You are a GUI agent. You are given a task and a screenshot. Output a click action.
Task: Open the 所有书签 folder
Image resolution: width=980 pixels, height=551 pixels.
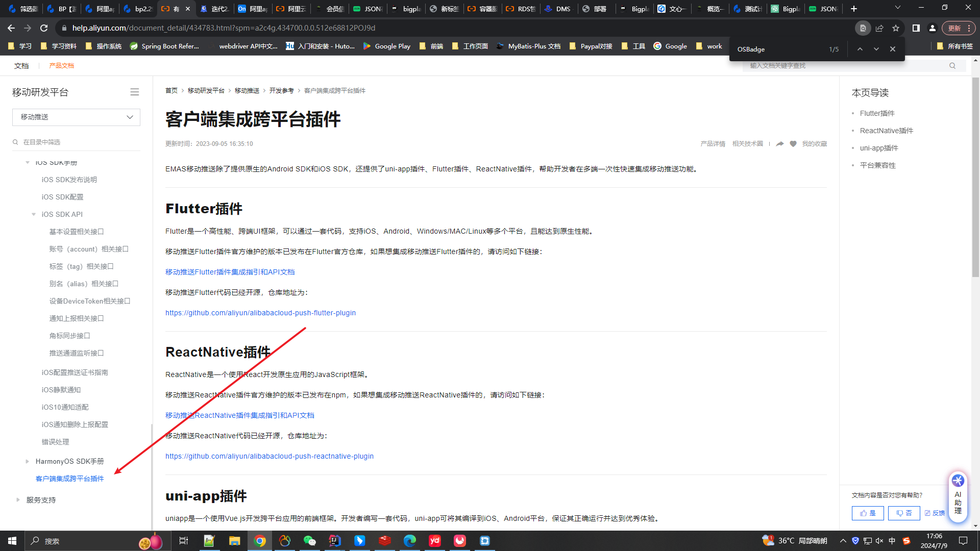click(955, 46)
